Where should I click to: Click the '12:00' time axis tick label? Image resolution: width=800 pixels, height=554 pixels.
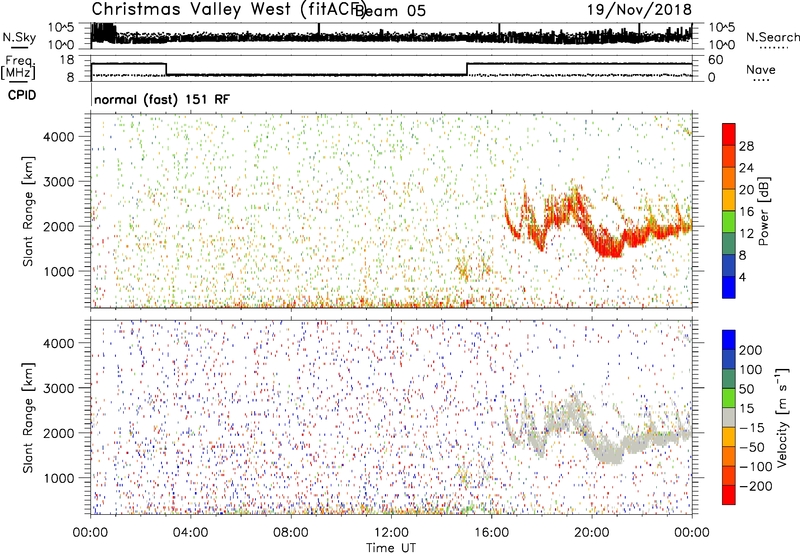[391, 533]
